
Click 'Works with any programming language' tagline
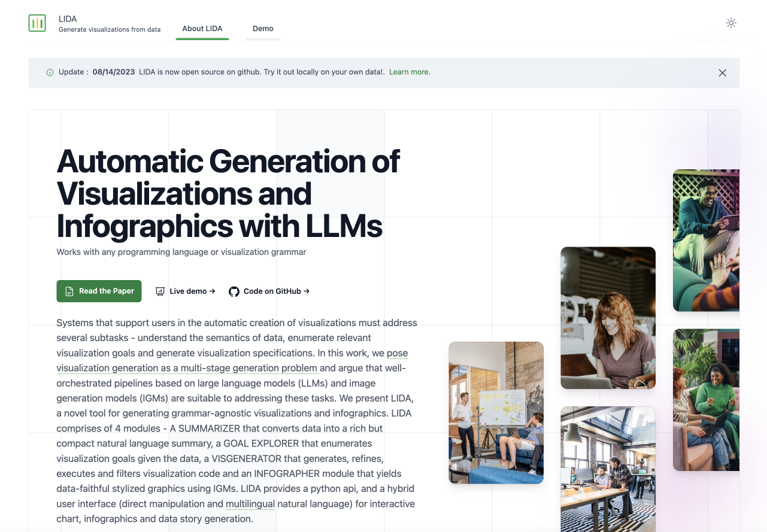coord(181,252)
